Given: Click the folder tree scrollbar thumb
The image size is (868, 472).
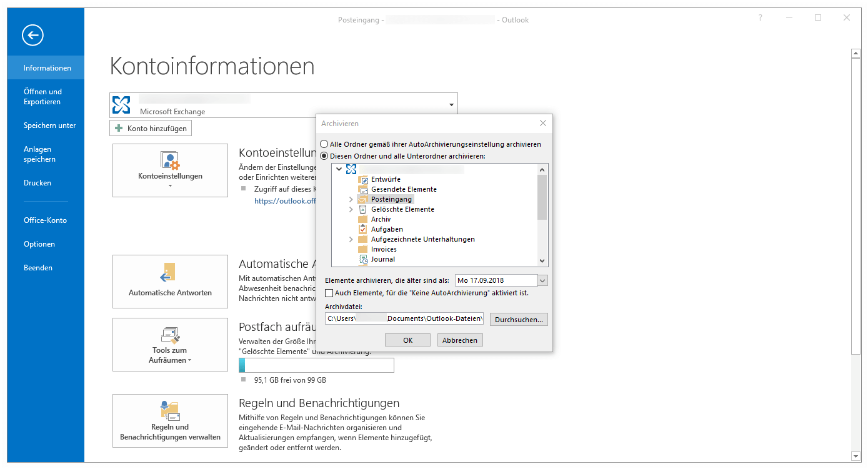Looking at the screenshot, I should pos(542,197).
